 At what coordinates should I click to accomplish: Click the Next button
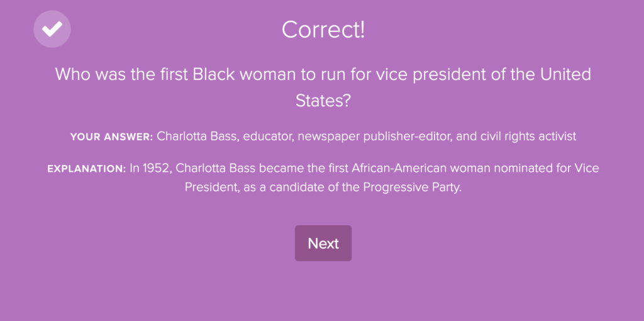tap(323, 243)
